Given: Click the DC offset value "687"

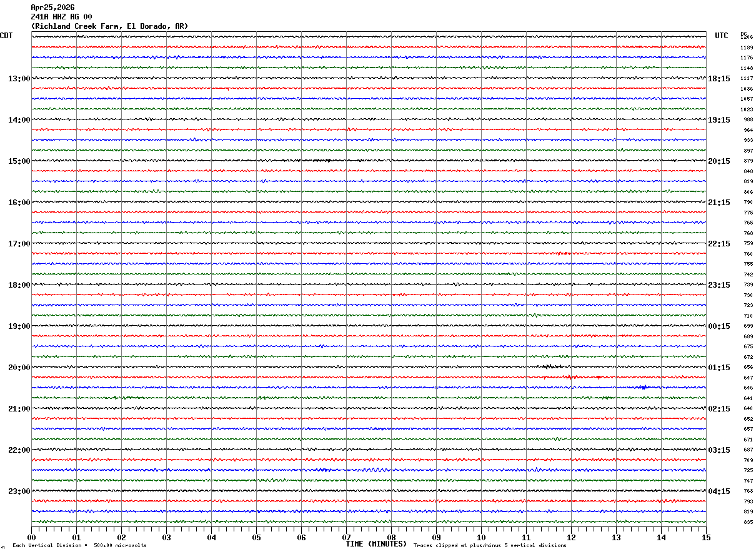Looking at the screenshot, I should click(748, 450).
